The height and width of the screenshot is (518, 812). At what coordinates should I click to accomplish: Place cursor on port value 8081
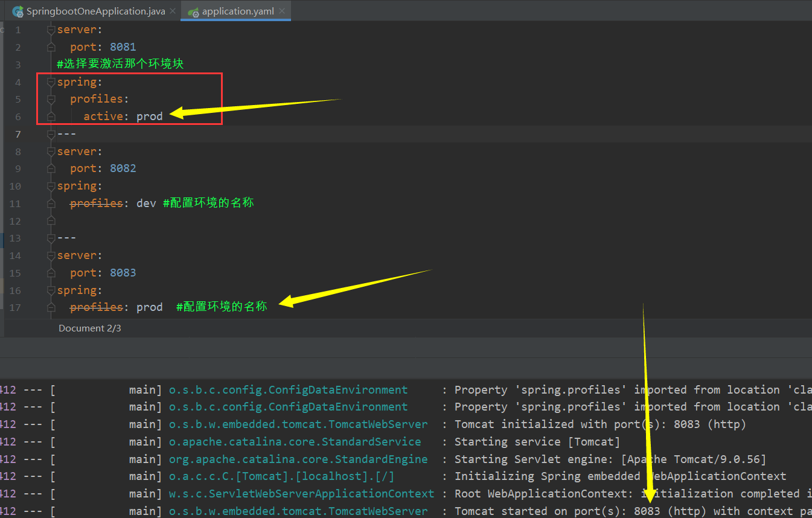123,47
